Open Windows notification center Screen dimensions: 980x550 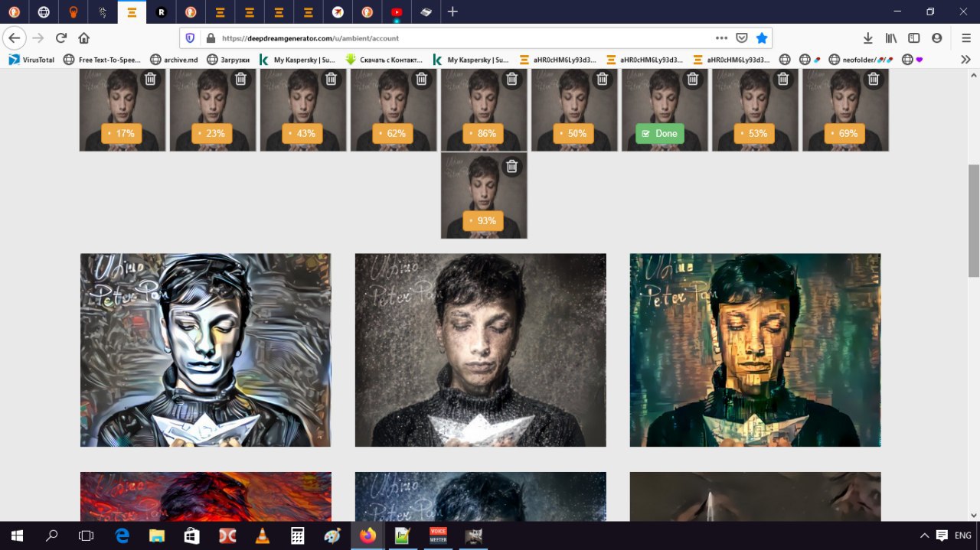click(942, 535)
